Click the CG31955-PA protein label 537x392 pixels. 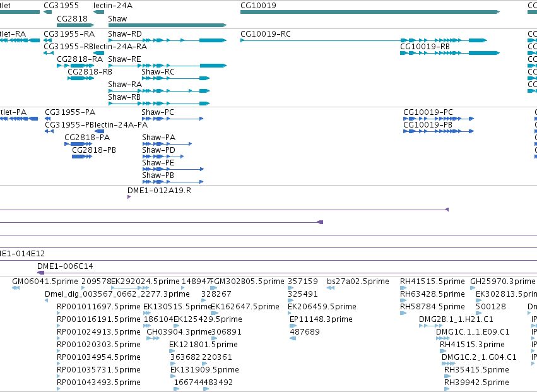(70, 112)
